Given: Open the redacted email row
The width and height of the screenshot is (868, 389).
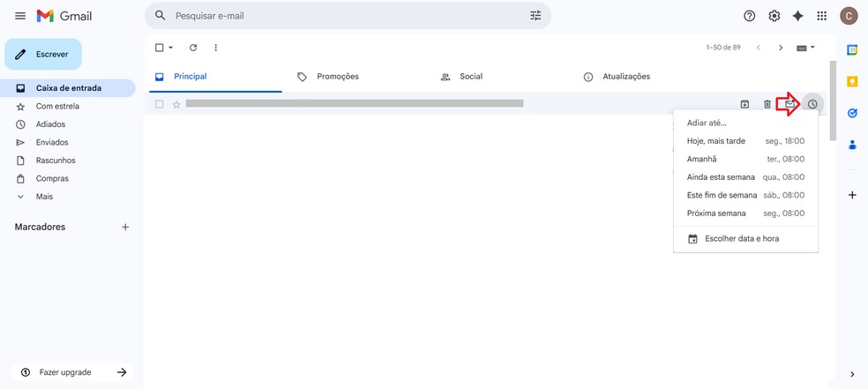Looking at the screenshot, I should (355, 103).
